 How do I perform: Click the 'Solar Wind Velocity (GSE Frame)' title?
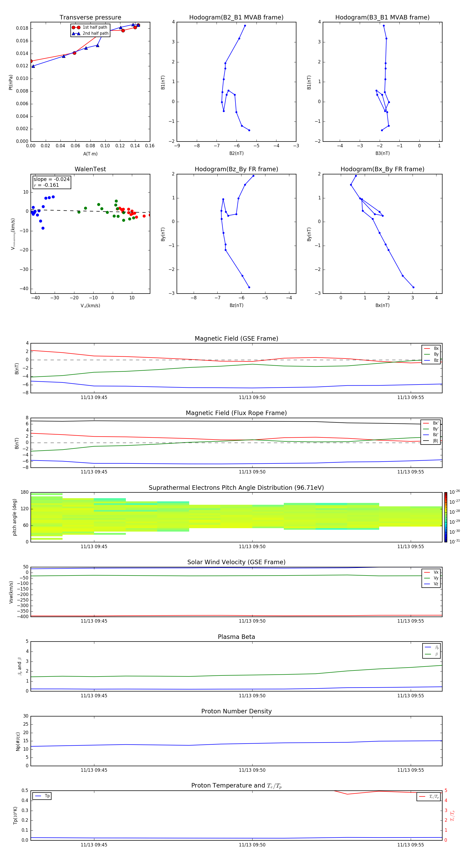(236, 562)
